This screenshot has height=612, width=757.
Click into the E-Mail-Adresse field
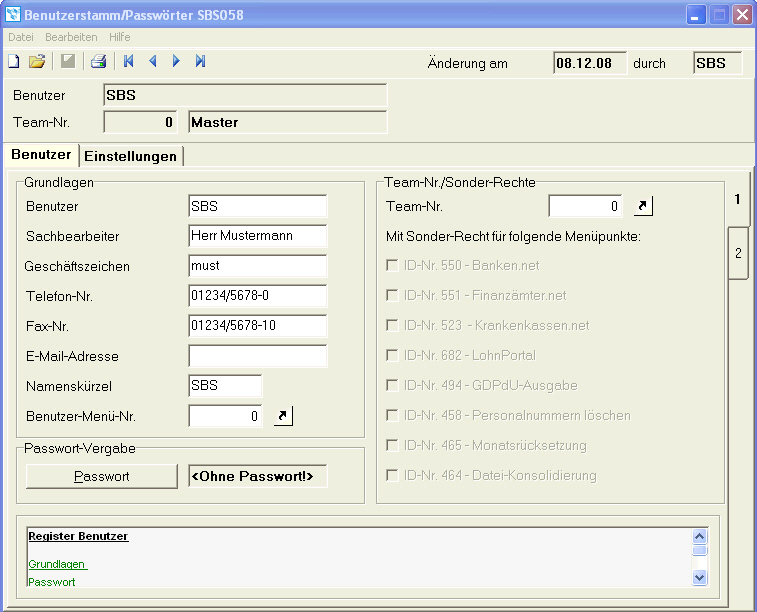click(257, 356)
